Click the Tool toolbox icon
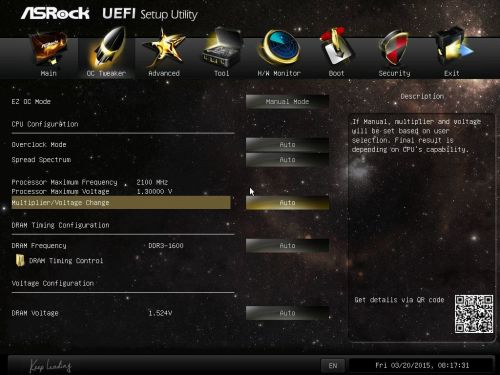The height and width of the screenshot is (375, 500). pyautogui.click(x=222, y=48)
